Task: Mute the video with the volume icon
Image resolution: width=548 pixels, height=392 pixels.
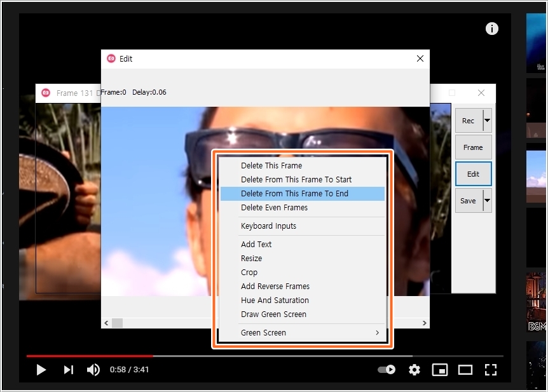Action: point(93,370)
